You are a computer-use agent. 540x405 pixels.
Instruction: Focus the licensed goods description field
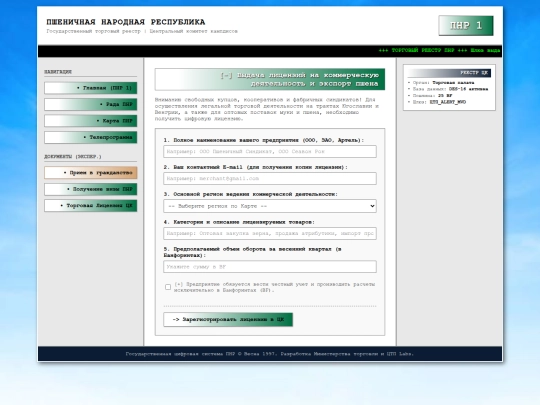click(x=270, y=233)
